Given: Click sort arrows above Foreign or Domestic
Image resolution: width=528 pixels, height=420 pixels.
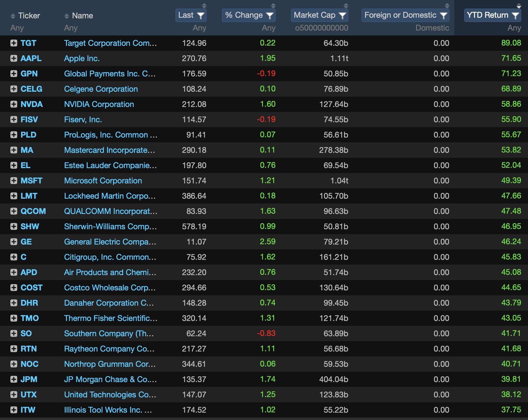Looking at the screenshot, I should 447,6.
